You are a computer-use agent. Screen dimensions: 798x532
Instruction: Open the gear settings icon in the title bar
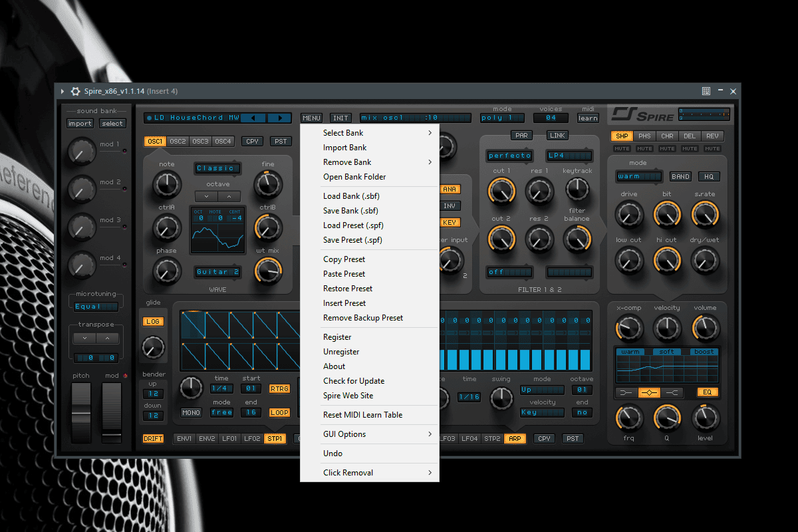tap(76, 91)
